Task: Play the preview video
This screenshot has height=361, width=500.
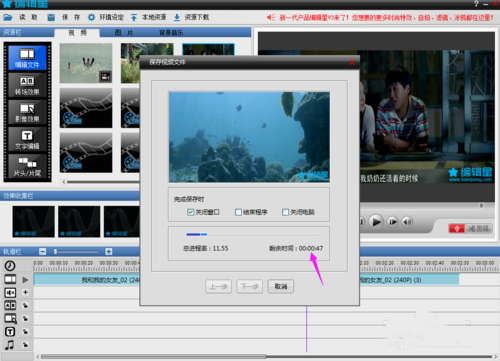Action: coord(376,222)
